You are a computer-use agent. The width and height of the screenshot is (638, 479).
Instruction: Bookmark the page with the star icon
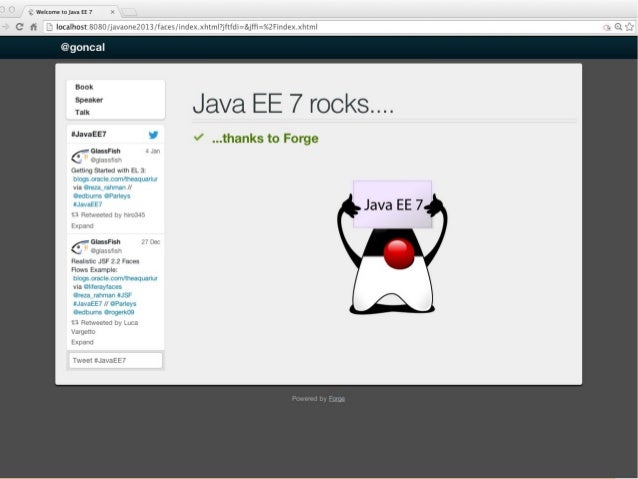(x=629, y=27)
